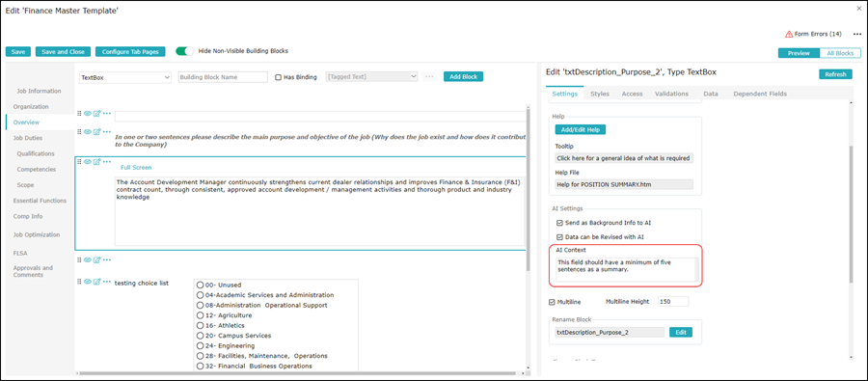This screenshot has width=868, height=381.
Task: Uncheck the Multiline checkbox
Action: pyautogui.click(x=552, y=302)
